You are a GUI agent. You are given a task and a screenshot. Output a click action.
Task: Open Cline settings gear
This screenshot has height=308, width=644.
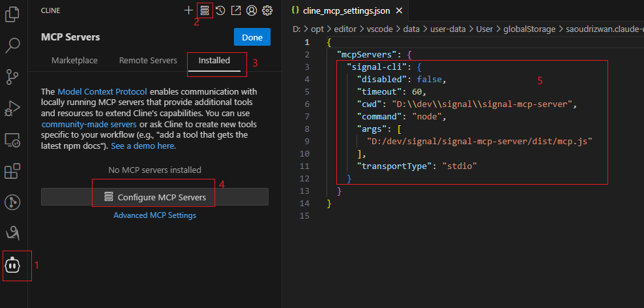pyautogui.click(x=267, y=10)
